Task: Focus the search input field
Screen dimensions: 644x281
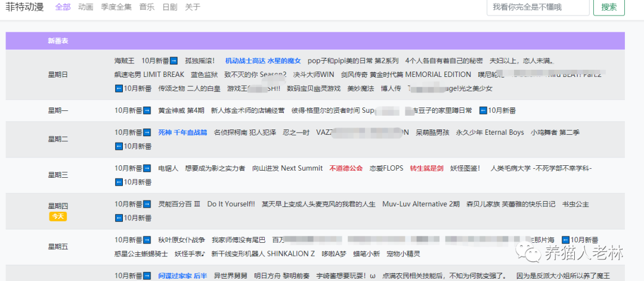Action: click(x=538, y=7)
